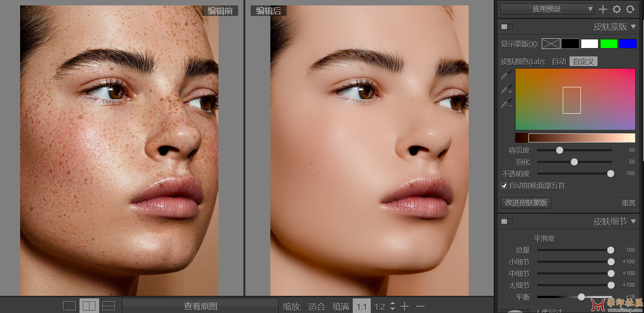
Task: Click the 平衡 slider handle
Action: click(x=581, y=297)
